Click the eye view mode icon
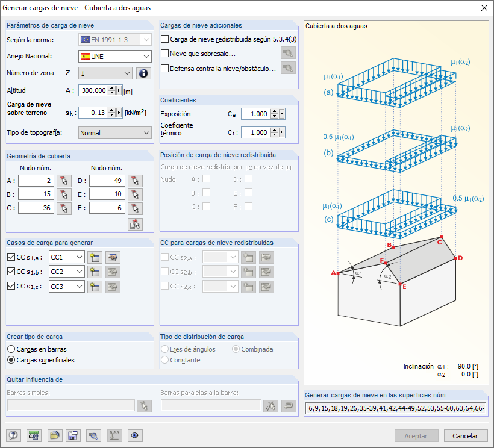Viewport: 494px width, 448px height. [135, 435]
